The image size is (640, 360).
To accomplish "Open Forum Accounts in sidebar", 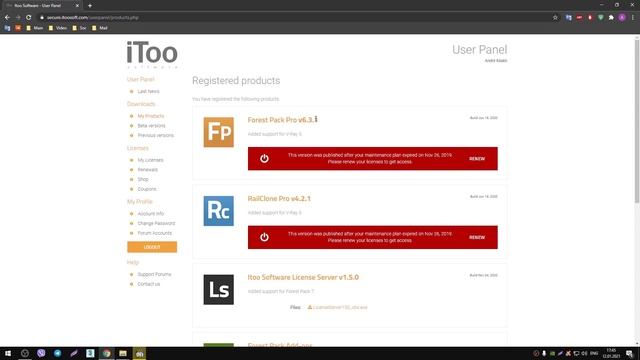I will click(155, 233).
